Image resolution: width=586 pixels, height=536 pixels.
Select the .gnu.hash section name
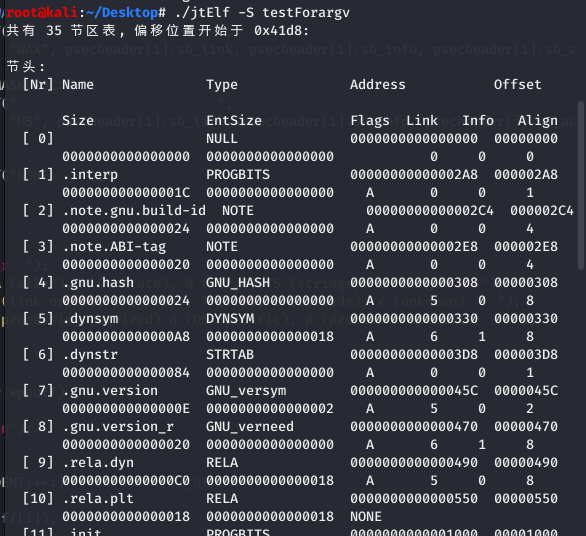click(98, 283)
